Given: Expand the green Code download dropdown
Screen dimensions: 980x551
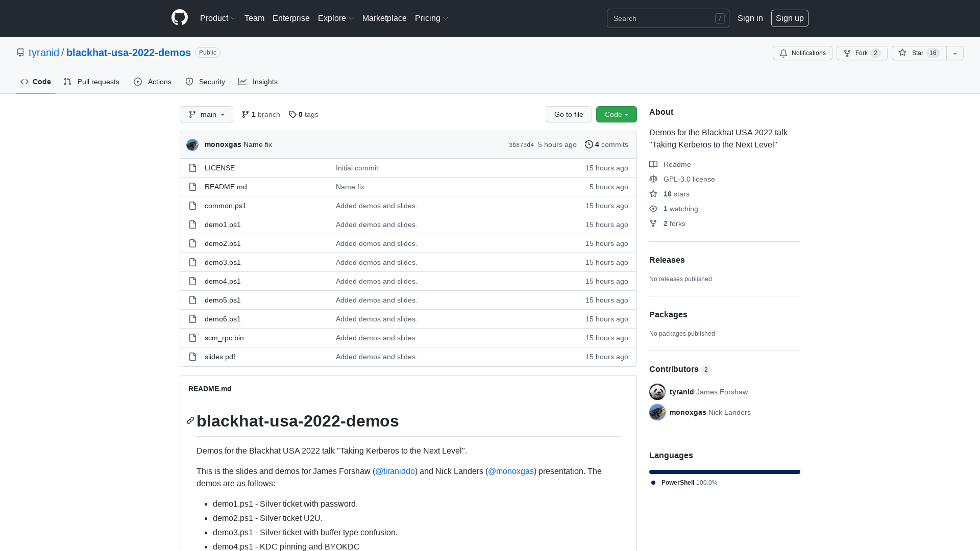Looking at the screenshot, I should point(616,114).
